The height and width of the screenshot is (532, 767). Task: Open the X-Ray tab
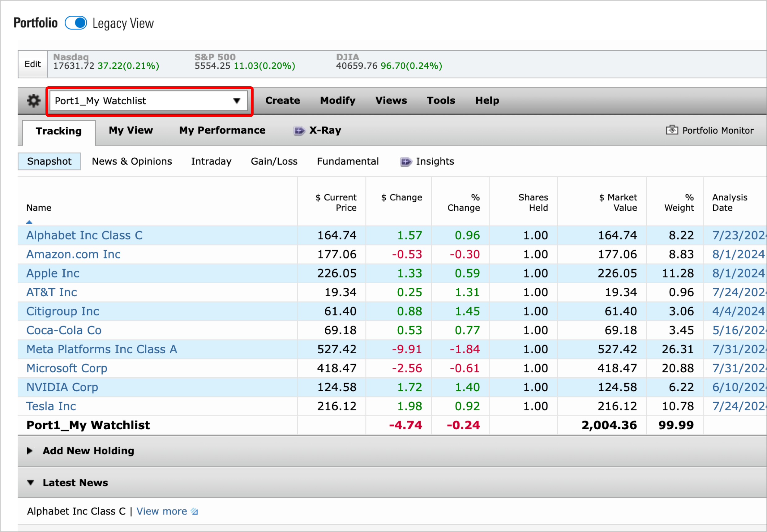coord(325,130)
